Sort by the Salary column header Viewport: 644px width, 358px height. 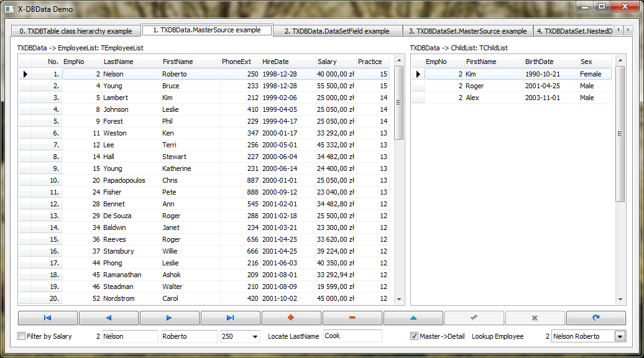click(x=334, y=62)
